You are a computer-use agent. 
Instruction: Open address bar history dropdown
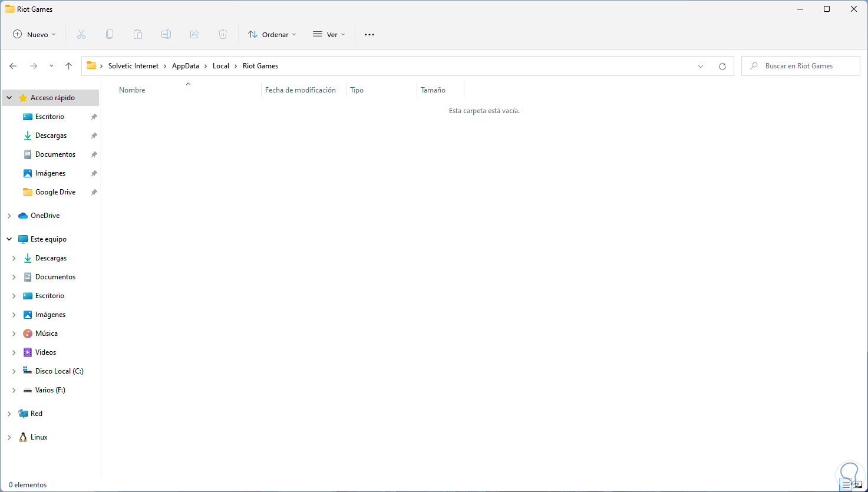coord(701,67)
